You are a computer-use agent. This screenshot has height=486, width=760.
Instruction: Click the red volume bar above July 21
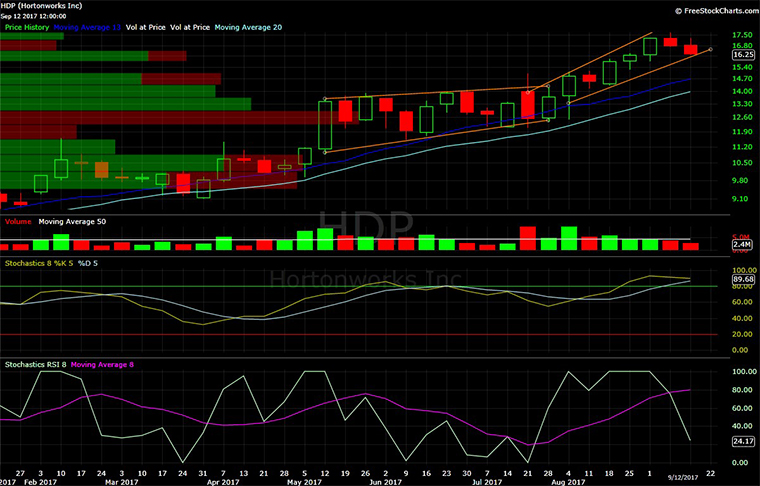528,238
